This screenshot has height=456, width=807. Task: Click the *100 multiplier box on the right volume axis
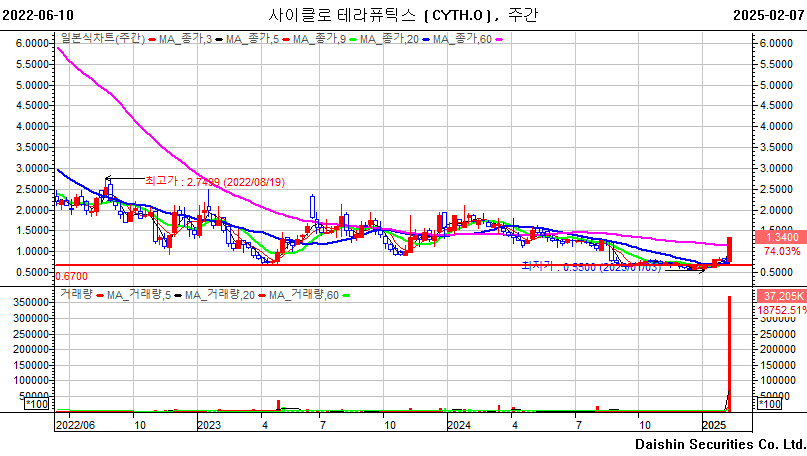pos(769,404)
